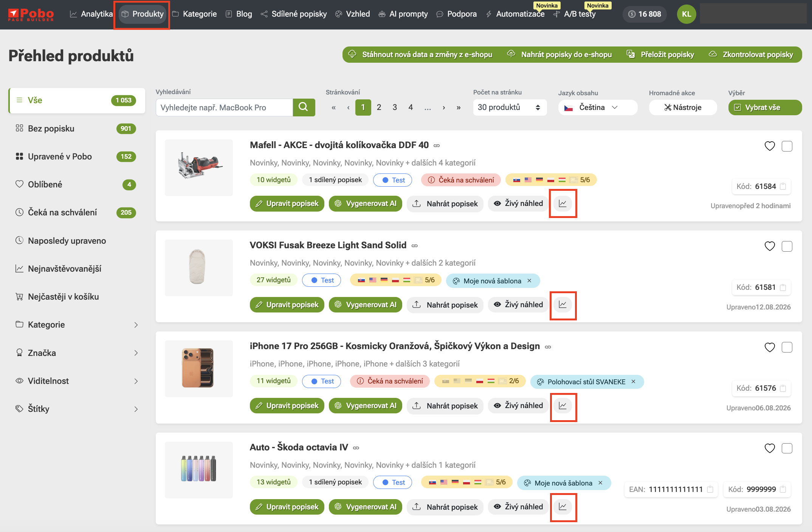Viewport: 812px width, 532px height.
Task: Remove Polohovací stůl SVANEKE tag
Action: [x=634, y=382]
